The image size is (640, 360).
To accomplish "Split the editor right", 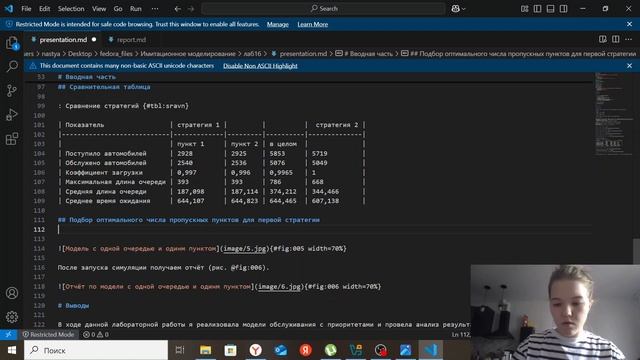I will tap(616, 39).
